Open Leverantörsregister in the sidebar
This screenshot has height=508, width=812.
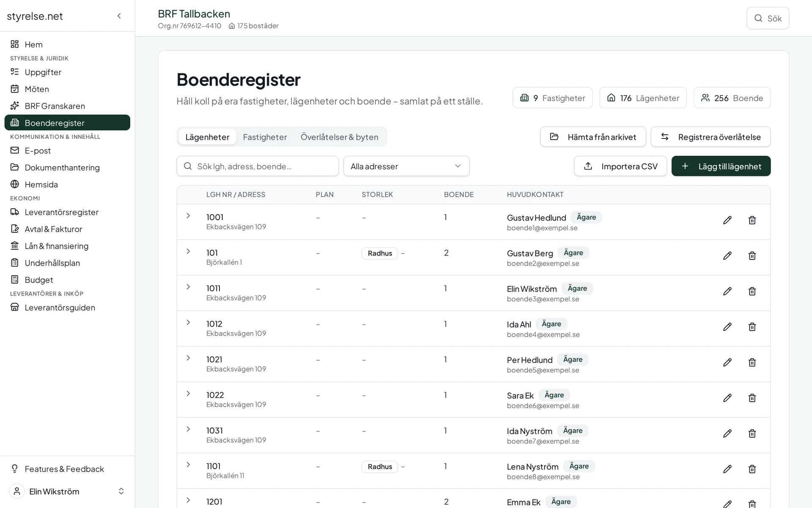tap(67, 212)
